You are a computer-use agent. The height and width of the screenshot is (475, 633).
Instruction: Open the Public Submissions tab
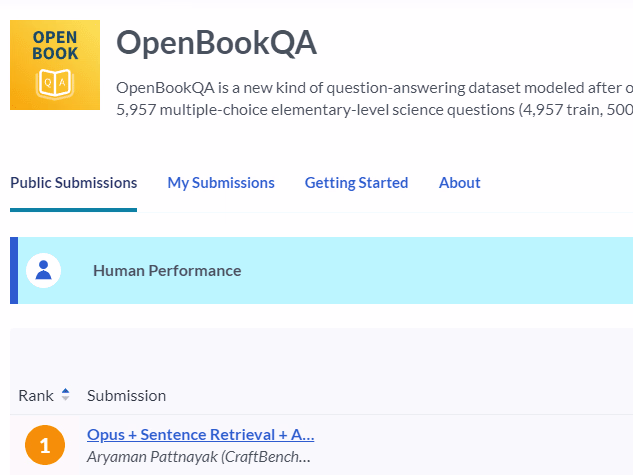click(x=73, y=183)
